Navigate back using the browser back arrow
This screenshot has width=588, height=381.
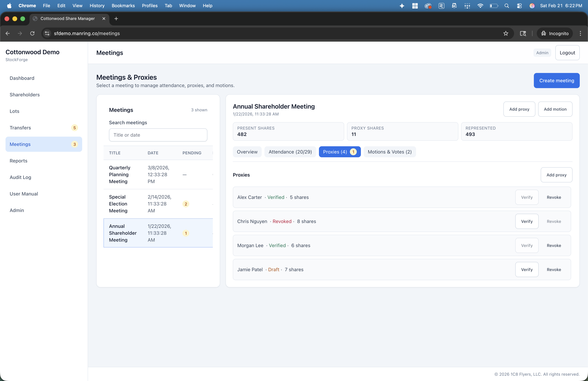click(7, 33)
